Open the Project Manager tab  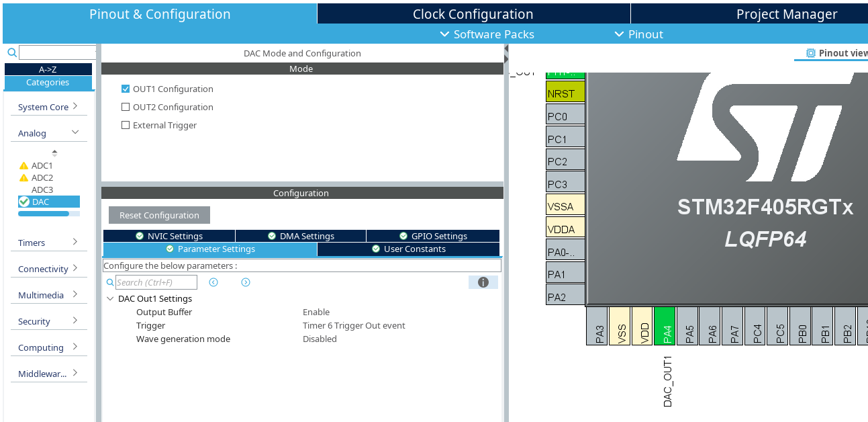click(x=749, y=14)
